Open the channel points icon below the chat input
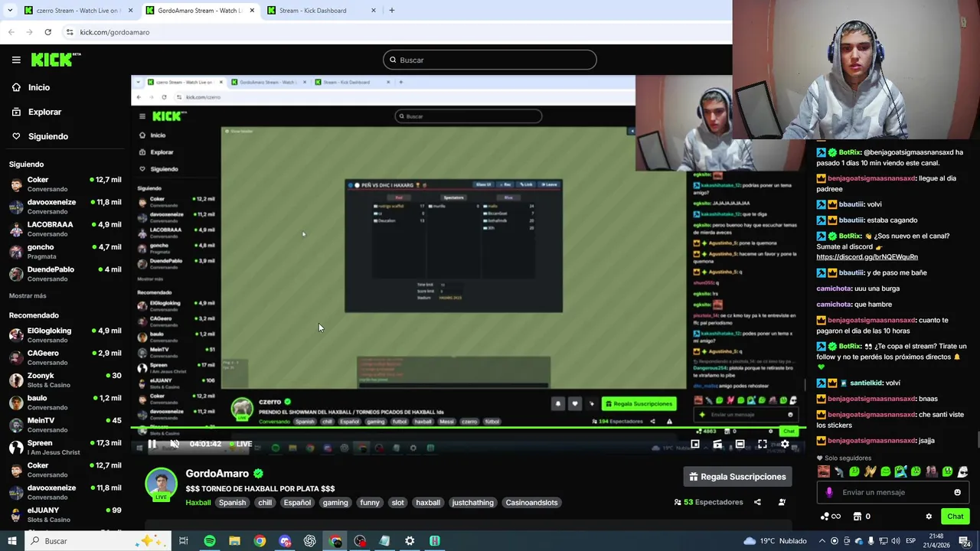Image resolution: width=980 pixels, height=551 pixels. (x=830, y=517)
